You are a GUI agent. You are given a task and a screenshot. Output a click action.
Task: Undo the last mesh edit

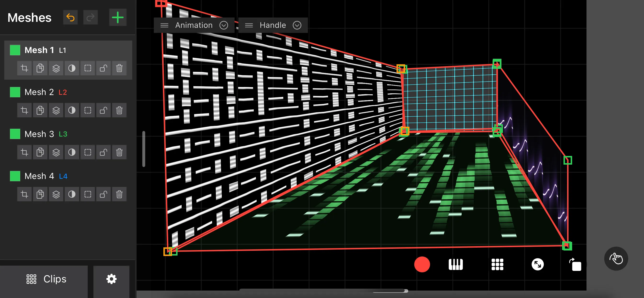tap(70, 18)
